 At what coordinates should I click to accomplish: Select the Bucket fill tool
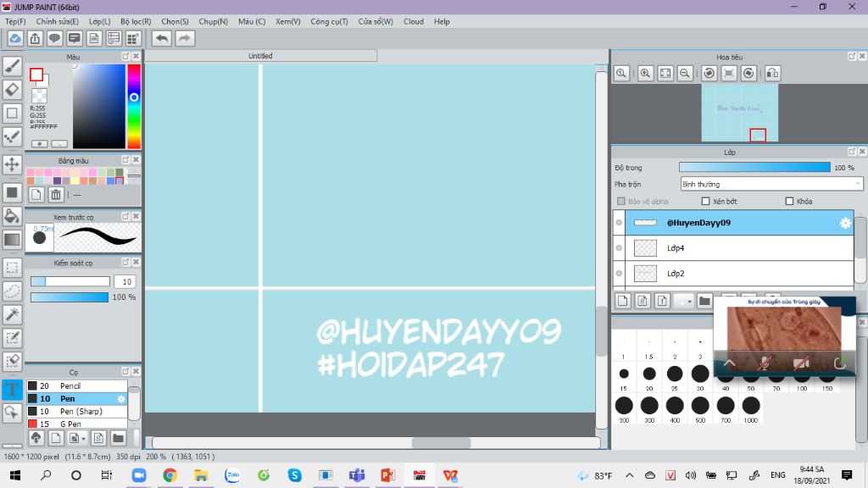coord(12,216)
